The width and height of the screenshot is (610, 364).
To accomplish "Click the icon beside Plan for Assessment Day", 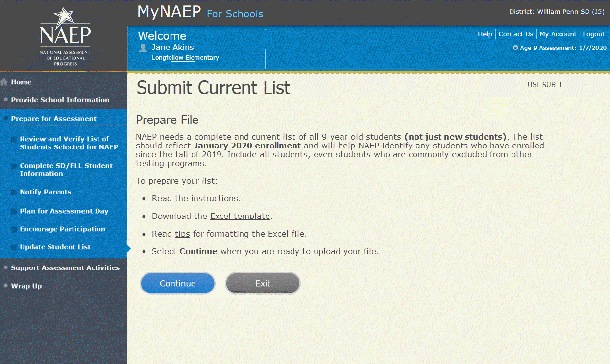I will [14, 211].
